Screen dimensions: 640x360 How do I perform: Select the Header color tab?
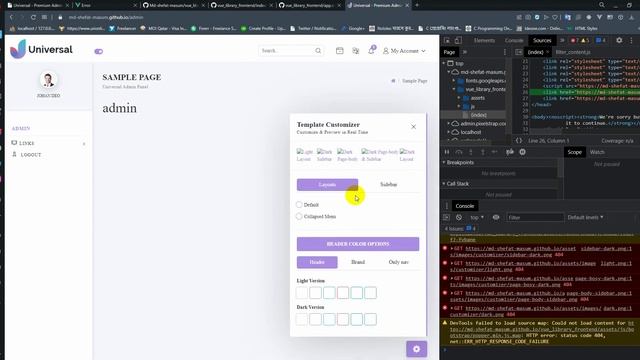317,262
